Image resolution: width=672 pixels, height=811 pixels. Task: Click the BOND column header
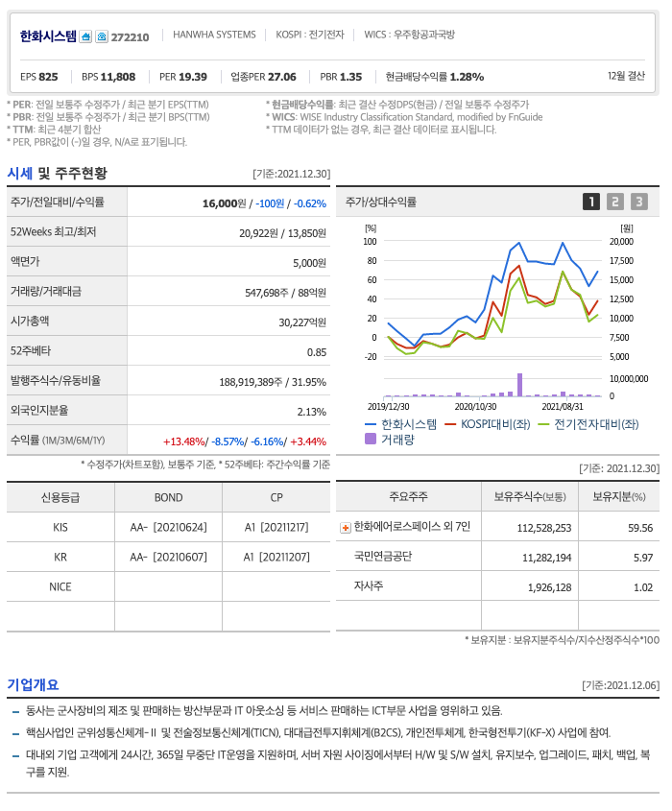pos(169,497)
